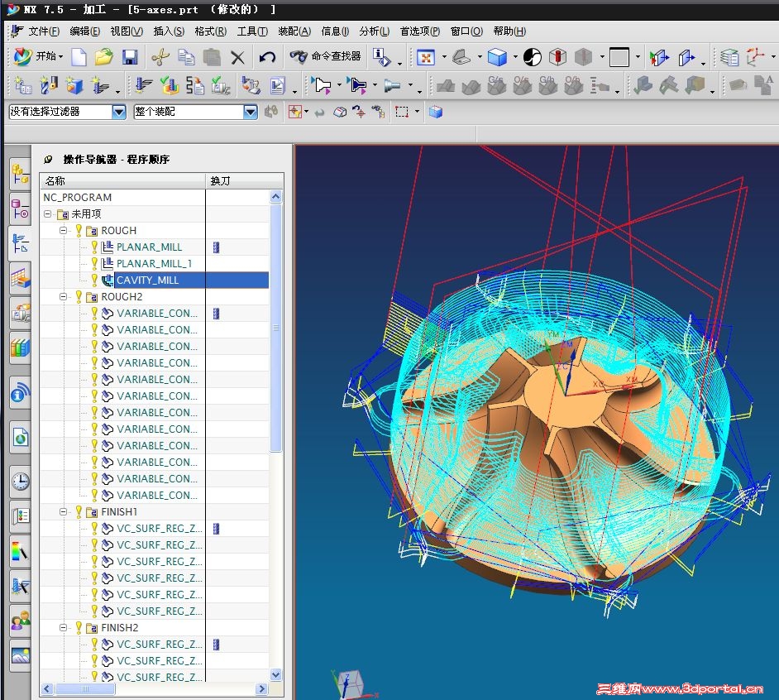Open the Roles sidebar icon
This screenshot has width=779, height=700.
[x=20, y=620]
